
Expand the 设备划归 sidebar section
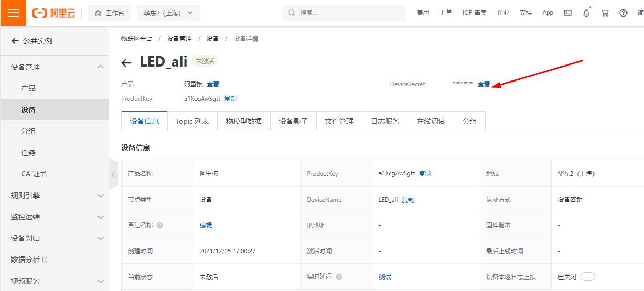click(x=54, y=238)
